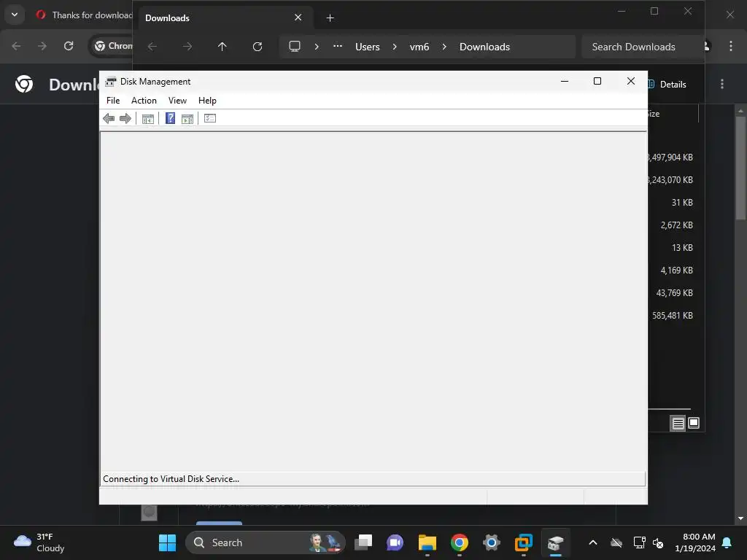The width and height of the screenshot is (747, 560).
Task: Maximize the Disk Management window
Action: pos(597,82)
